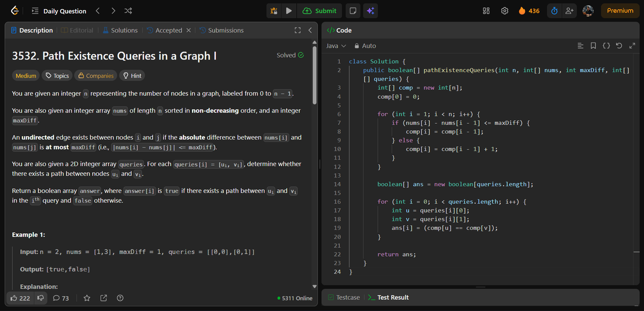
Task: Open the Testcase tab
Action: 344,298
